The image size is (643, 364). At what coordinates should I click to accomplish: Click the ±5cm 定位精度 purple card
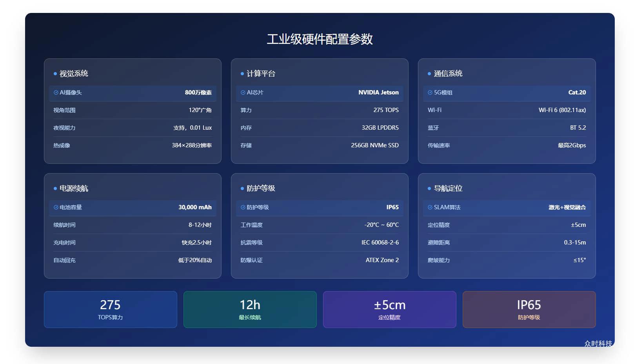[x=389, y=309]
